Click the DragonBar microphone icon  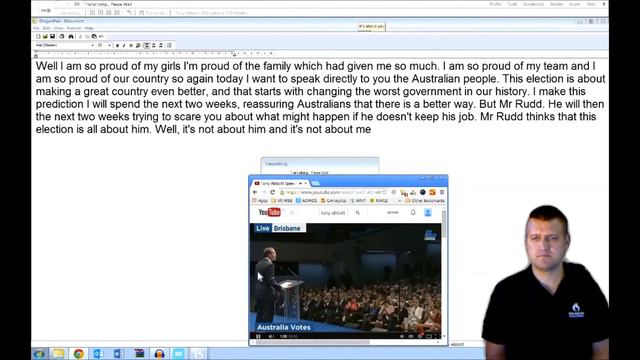coord(46,10)
